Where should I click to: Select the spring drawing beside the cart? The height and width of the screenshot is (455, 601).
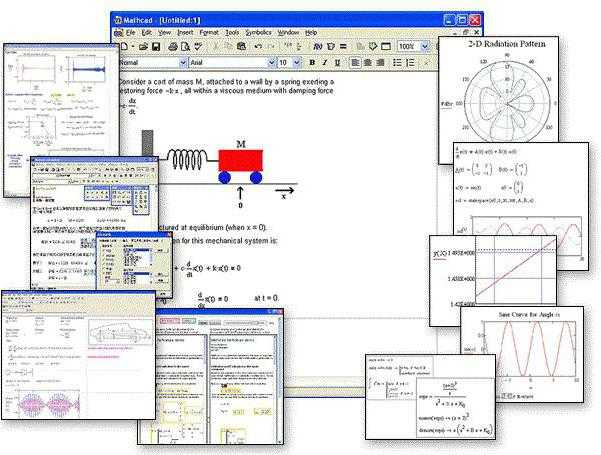(189, 159)
